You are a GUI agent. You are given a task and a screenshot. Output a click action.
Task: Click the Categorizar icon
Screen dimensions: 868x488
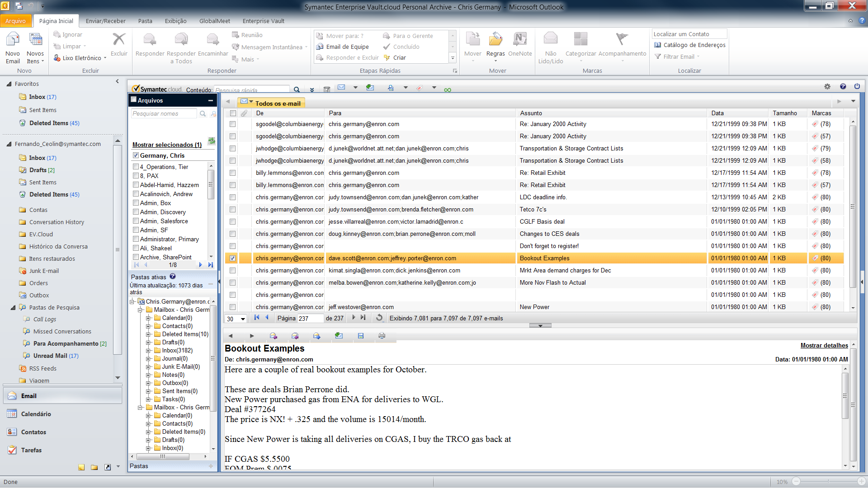pos(580,39)
